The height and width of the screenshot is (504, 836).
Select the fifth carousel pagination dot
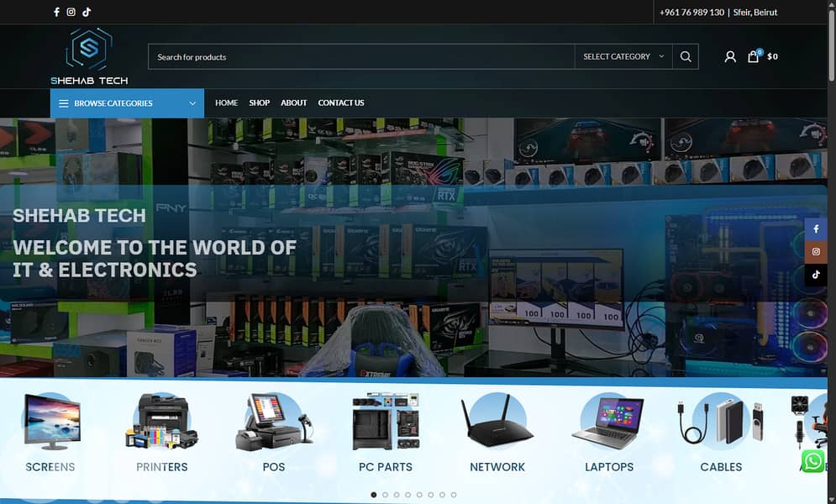click(419, 495)
